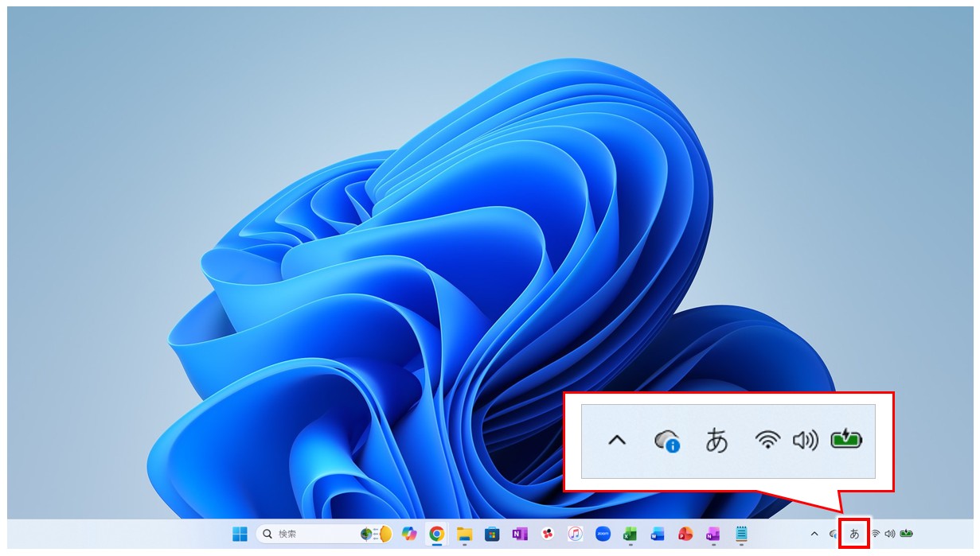Launch the iTunes music note icon

pyautogui.click(x=575, y=534)
